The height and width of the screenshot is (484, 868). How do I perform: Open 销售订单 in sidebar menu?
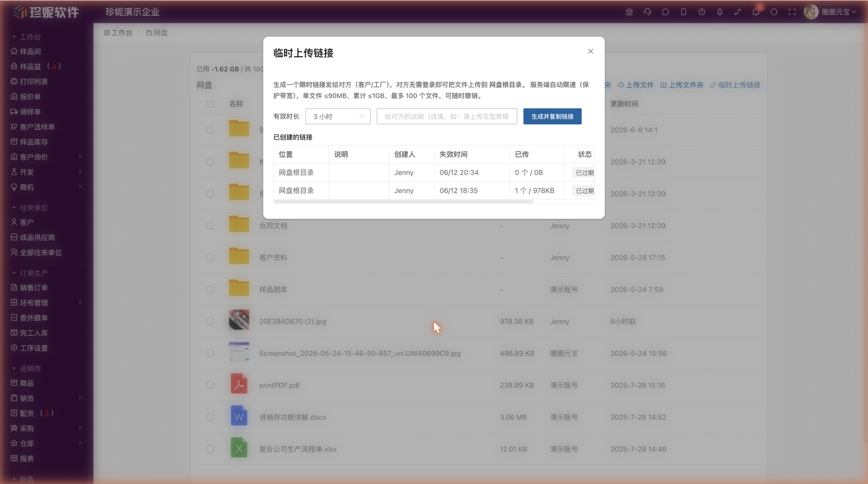click(29, 288)
